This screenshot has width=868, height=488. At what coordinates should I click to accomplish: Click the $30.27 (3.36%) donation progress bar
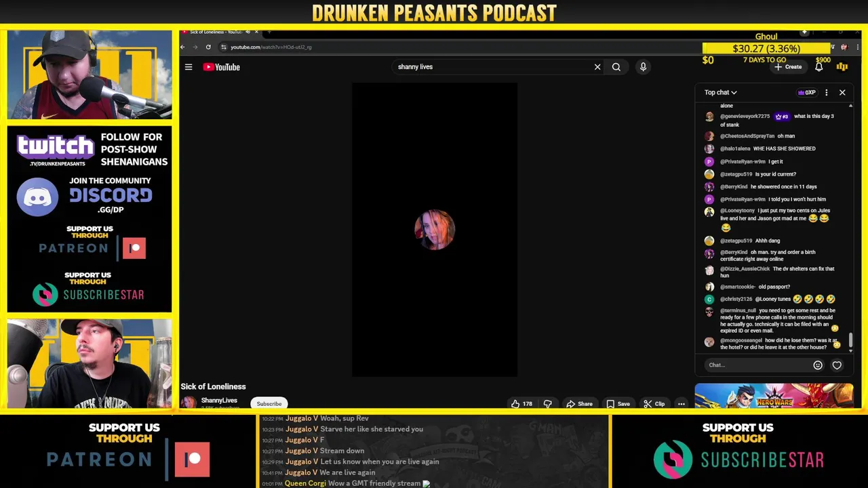pyautogui.click(x=766, y=48)
